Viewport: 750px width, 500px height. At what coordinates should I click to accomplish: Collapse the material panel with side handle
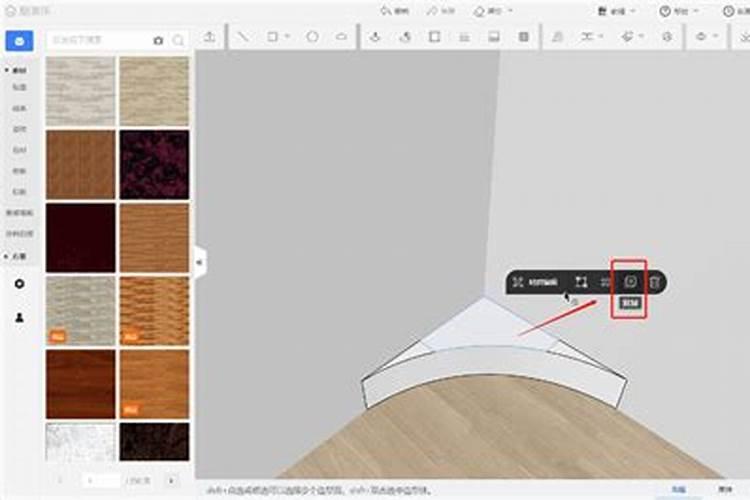click(x=199, y=262)
